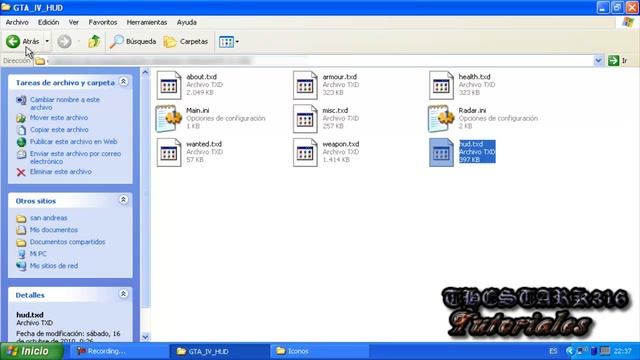Open the Favoritos menu
Screen dimensions: 640x360
[103, 22]
